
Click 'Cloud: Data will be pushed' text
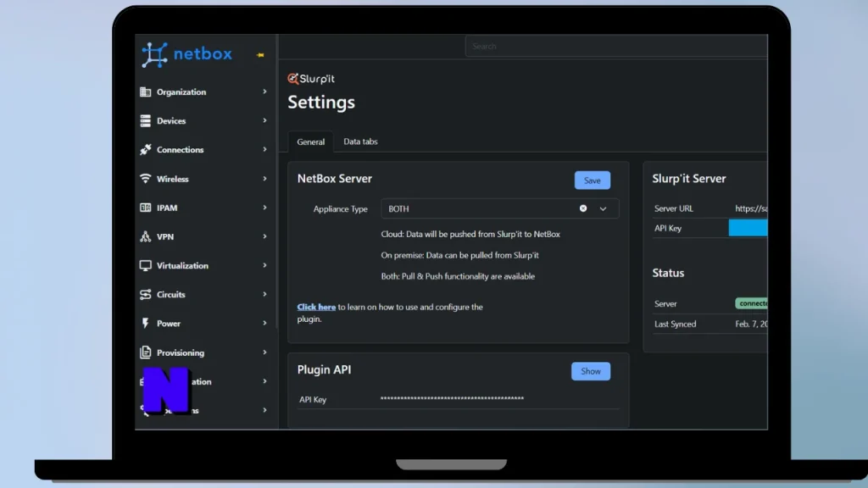point(470,234)
